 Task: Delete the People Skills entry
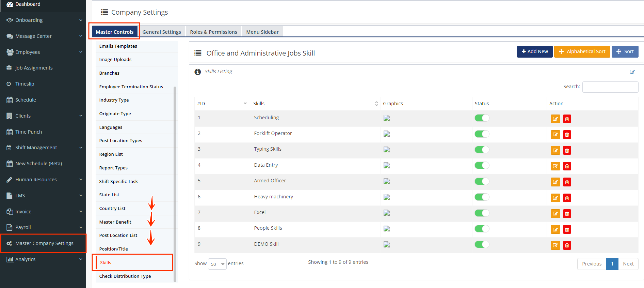pyautogui.click(x=567, y=229)
